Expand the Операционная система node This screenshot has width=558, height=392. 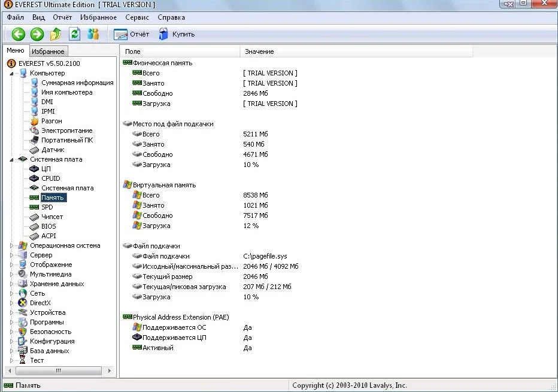click(x=11, y=245)
